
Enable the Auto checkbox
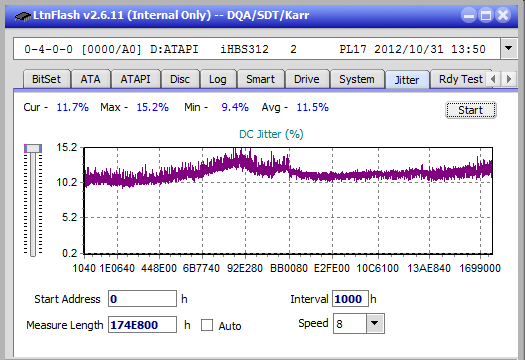207,325
